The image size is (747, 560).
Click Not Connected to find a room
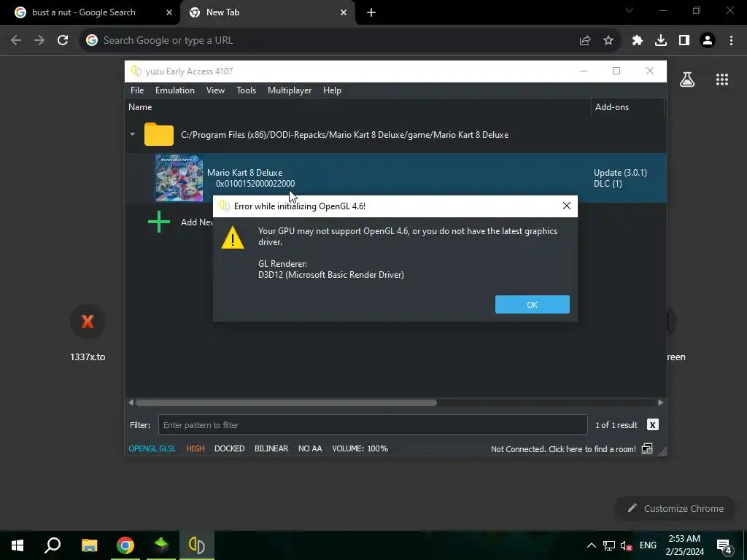tap(563, 449)
